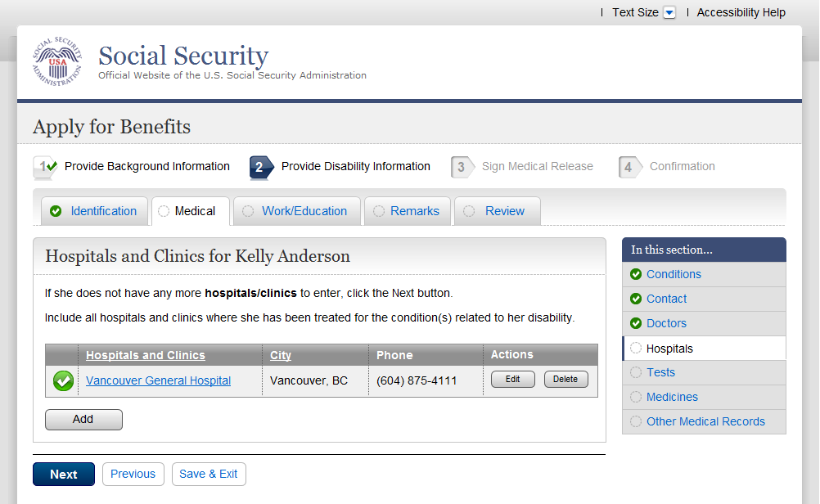Click the green check icon next to Doctors
The image size is (820, 504).
[636, 323]
